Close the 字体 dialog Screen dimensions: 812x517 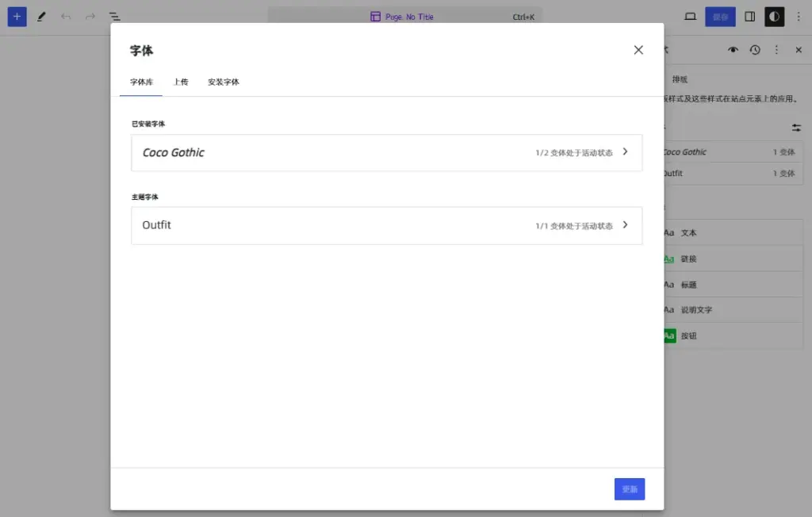pos(638,50)
